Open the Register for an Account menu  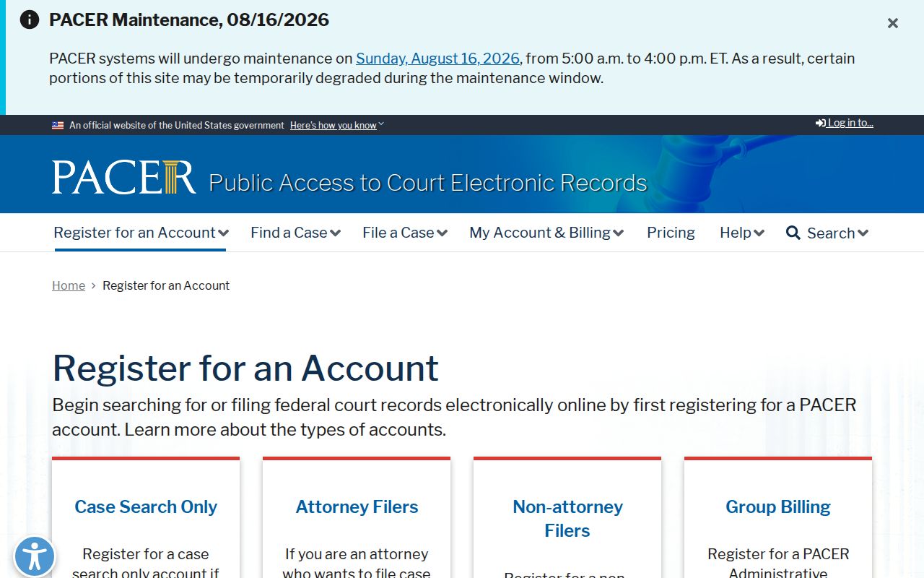(141, 233)
